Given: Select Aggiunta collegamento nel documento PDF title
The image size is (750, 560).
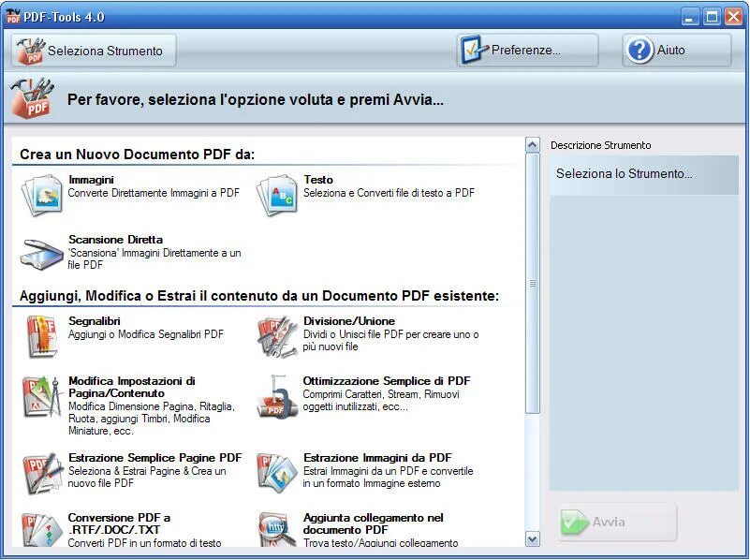Looking at the screenshot, I should click(x=373, y=523).
